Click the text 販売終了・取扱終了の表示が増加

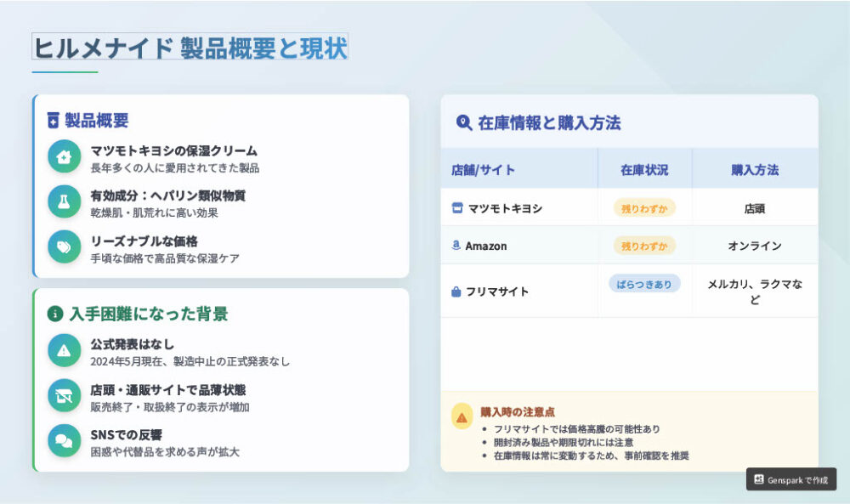[x=170, y=407]
